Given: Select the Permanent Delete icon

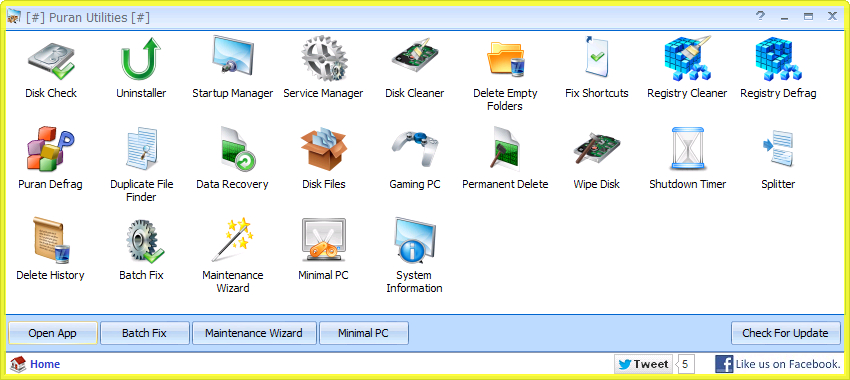Looking at the screenshot, I should (x=505, y=150).
